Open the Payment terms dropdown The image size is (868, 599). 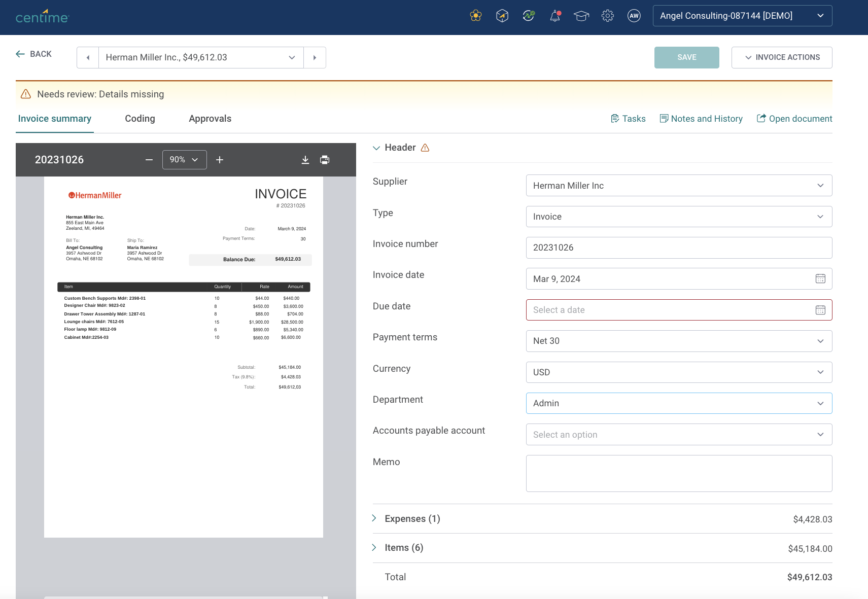pyautogui.click(x=678, y=341)
